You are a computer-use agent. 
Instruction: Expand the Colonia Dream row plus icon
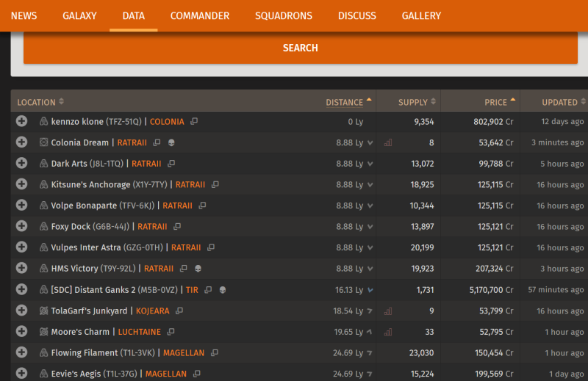pos(21,142)
